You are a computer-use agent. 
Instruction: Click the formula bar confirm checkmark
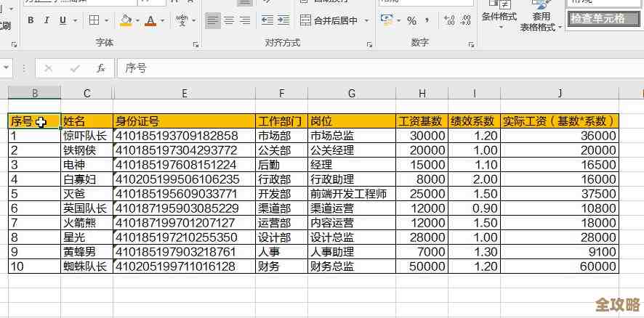pos(75,68)
